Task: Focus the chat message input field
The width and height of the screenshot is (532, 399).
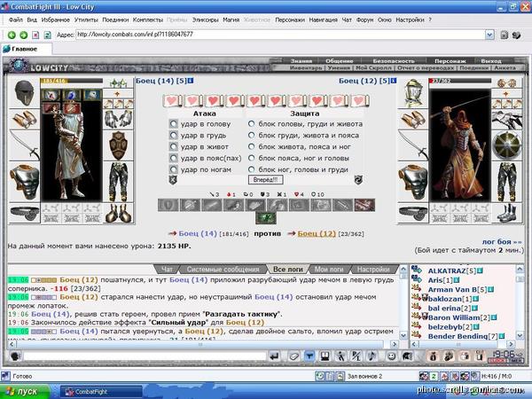Action: 145,356
